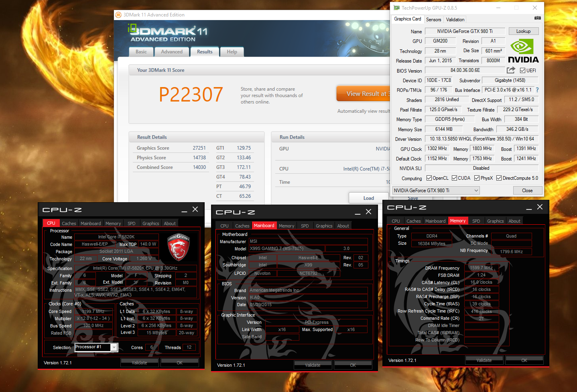
Task: Click the Memory Size field 6144 MB
Action: click(444, 129)
